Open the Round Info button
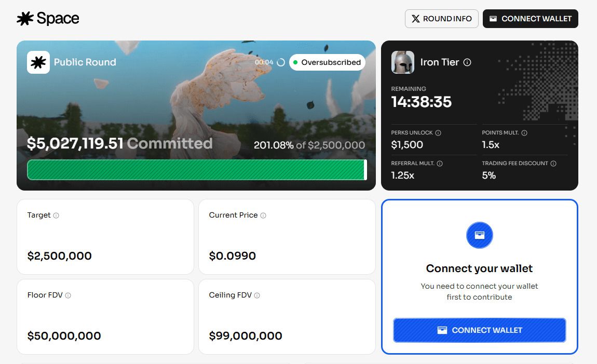Screen dimensions: 597x364 442,19
